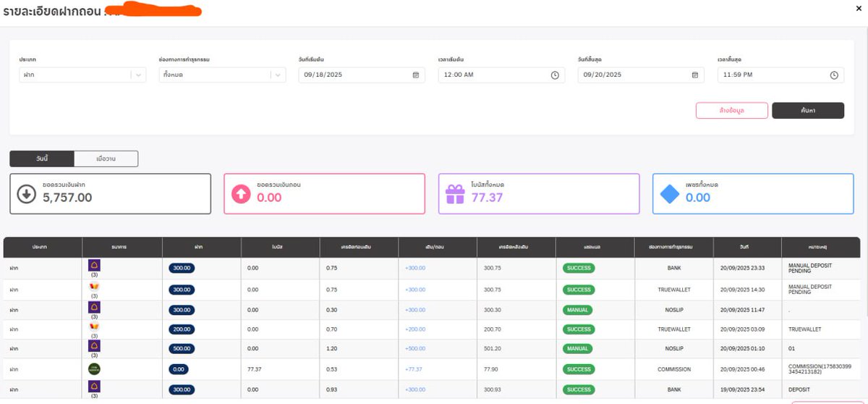Click the green commission icon in the 00:46 row
This screenshot has width=868, height=404.
pos(94,369)
